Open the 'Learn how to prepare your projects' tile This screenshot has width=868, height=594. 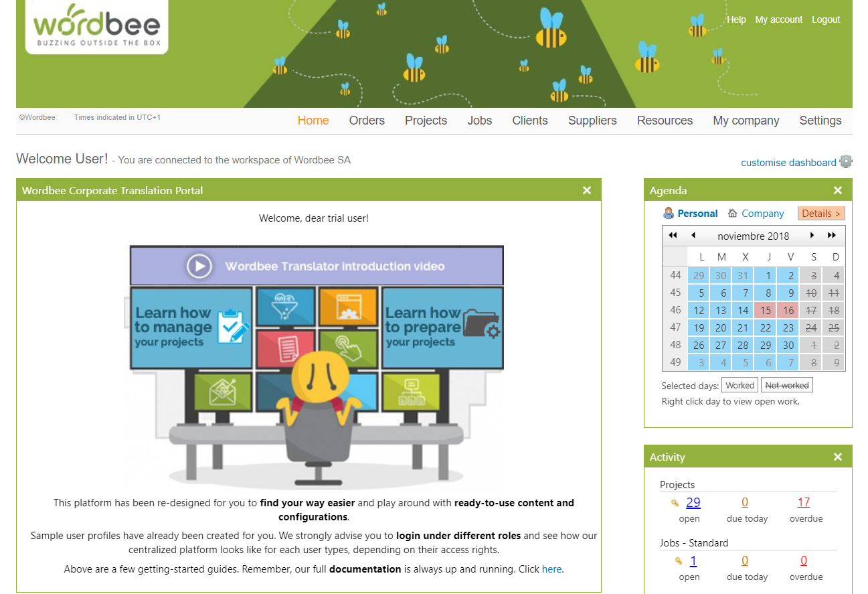(x=442, y=327)
